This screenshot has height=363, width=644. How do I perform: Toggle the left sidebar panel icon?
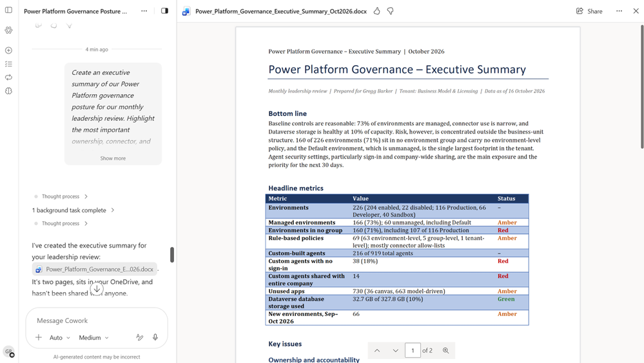click(8, 10)
